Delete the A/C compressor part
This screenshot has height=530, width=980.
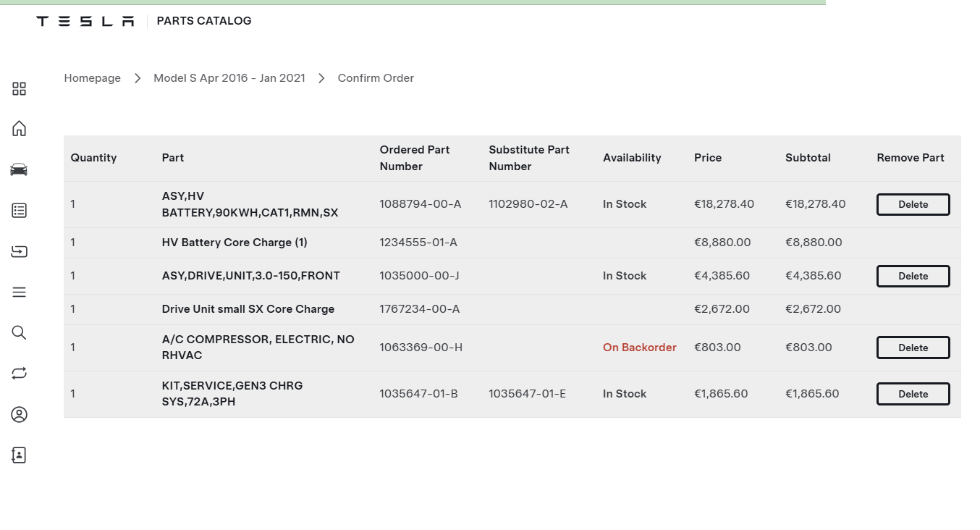tap(913, 348)
